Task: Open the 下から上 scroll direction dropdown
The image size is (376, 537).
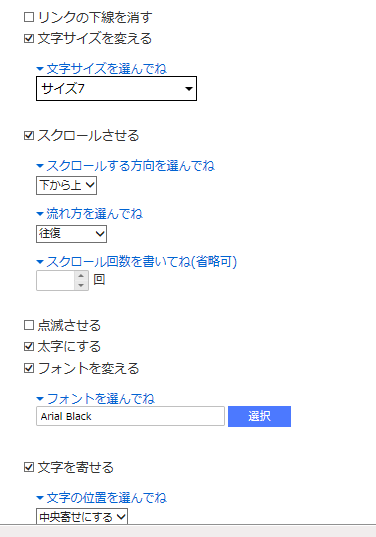Action: click(x=66, y=186)
